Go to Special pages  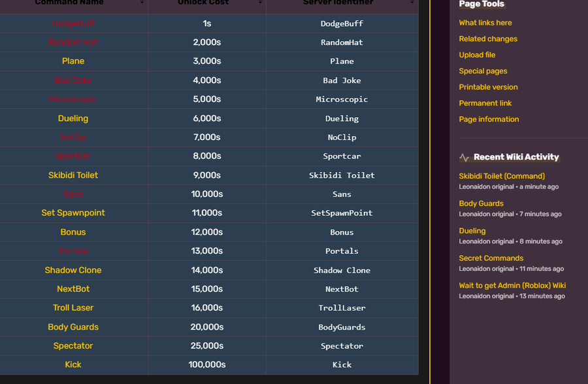point(483,71)
